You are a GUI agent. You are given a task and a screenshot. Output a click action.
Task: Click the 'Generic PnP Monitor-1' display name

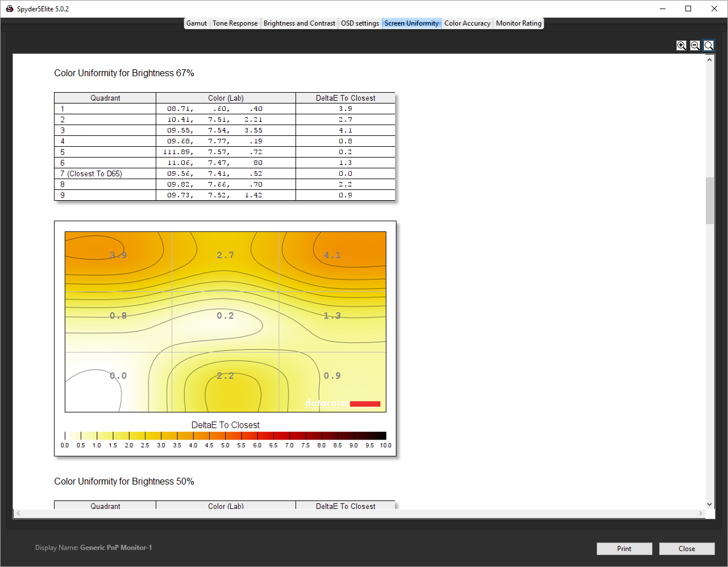[x=116, y=548]
